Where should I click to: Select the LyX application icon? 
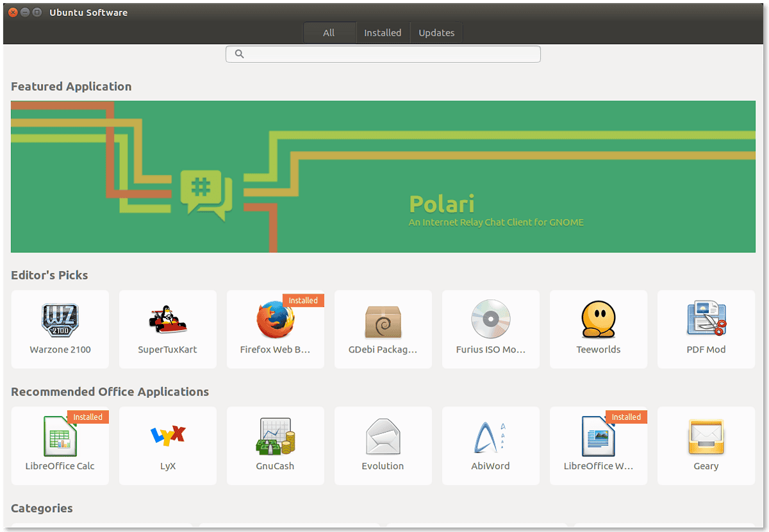point(168,436)
